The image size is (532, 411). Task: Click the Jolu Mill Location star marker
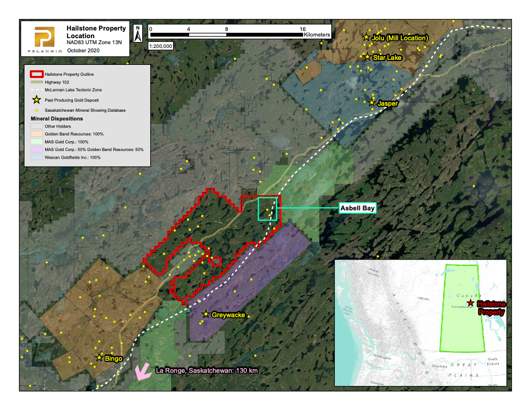click(x=366, y=38)
